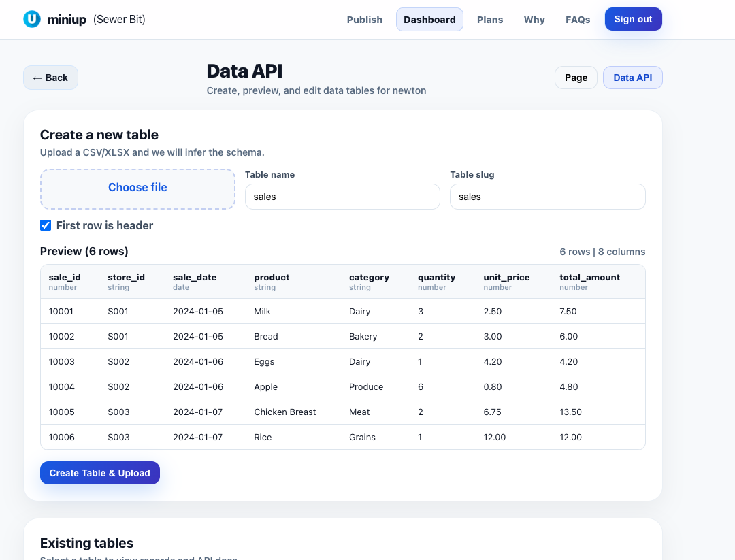
Task: Click the back arrow icon
Action: (x=35, y=78)
